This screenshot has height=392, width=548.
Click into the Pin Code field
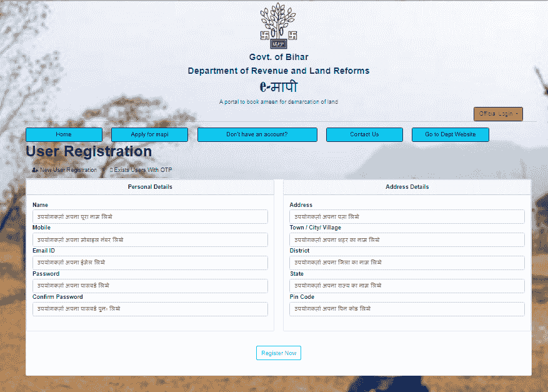tap(407, 309)
